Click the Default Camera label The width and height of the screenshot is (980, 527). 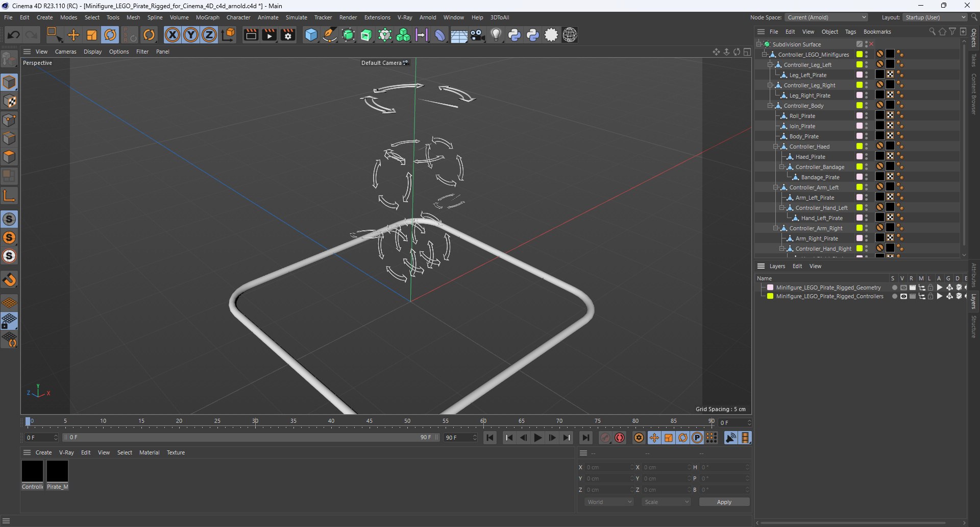(381, 63)
